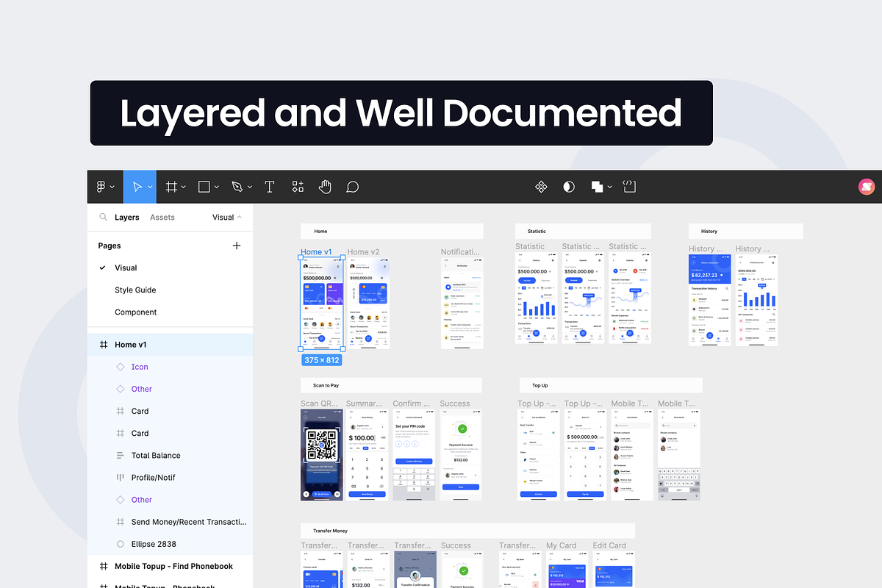Click the Pages section heading
The image size is (882, 588).
click(x=110, y=245)
